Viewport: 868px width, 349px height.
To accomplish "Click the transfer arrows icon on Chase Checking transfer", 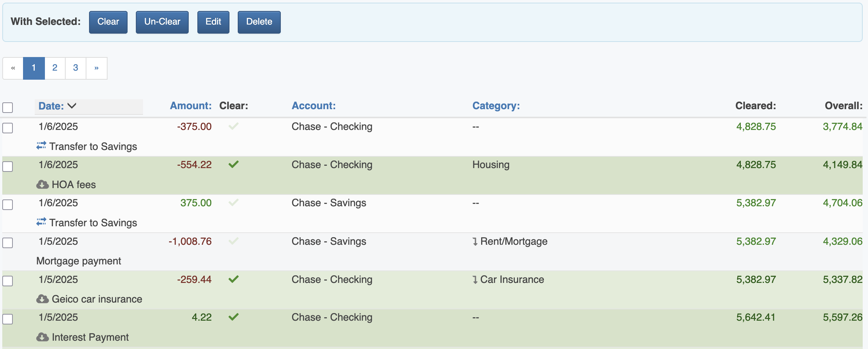I will (x=41, y=146).
